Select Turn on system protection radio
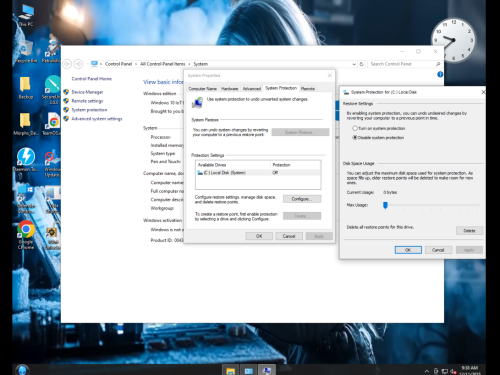Screen dimensions: 500x375 tap(355, 128)
